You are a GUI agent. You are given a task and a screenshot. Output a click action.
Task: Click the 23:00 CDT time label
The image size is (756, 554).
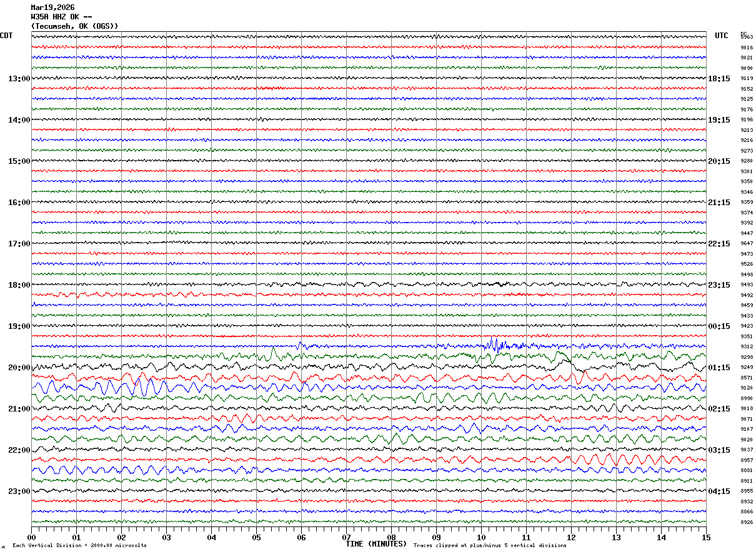[19, 491]
